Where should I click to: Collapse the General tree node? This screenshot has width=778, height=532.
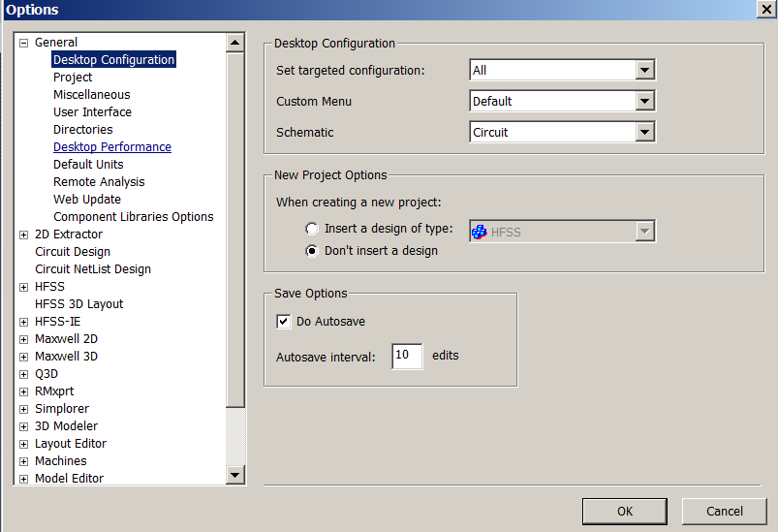[x=23, y=44]
